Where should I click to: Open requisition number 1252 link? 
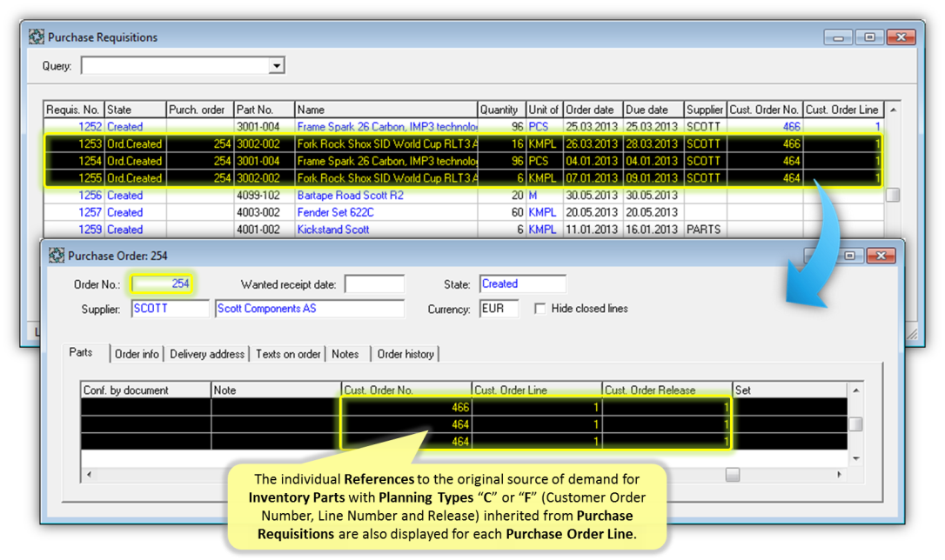(90, 126)
